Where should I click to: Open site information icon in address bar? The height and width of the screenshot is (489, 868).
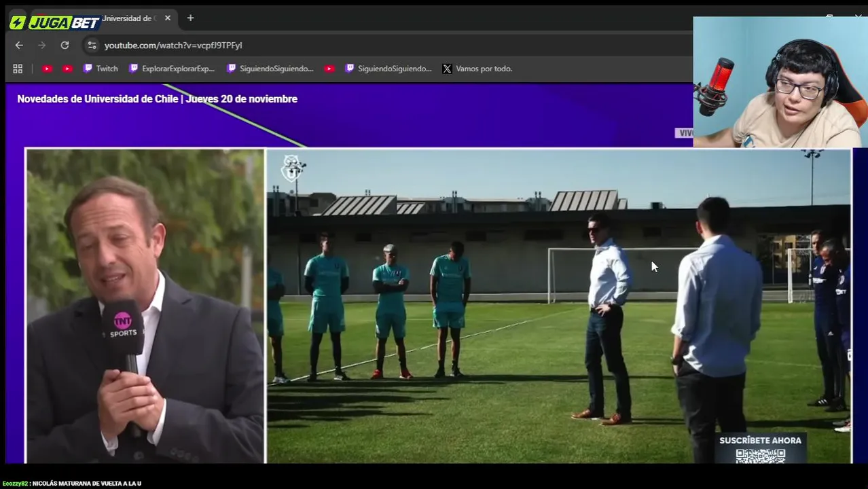click(92, 46)
